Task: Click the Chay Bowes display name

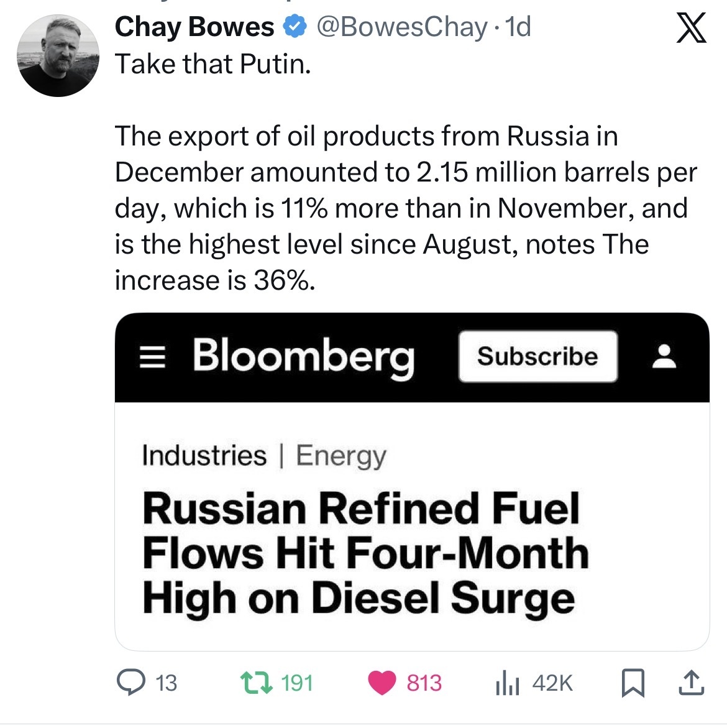Action: click(194, 27)
